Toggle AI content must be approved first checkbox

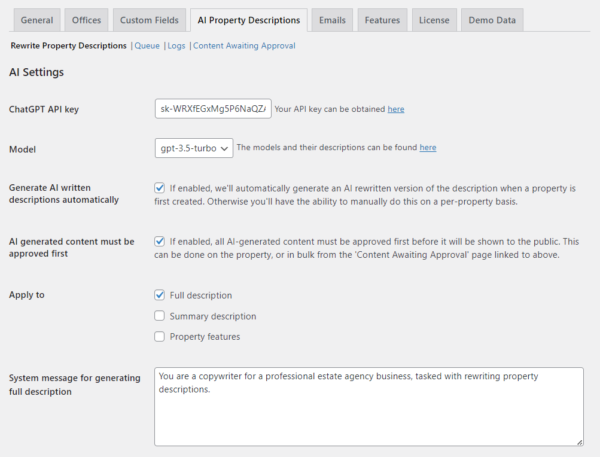pos(160,242)
